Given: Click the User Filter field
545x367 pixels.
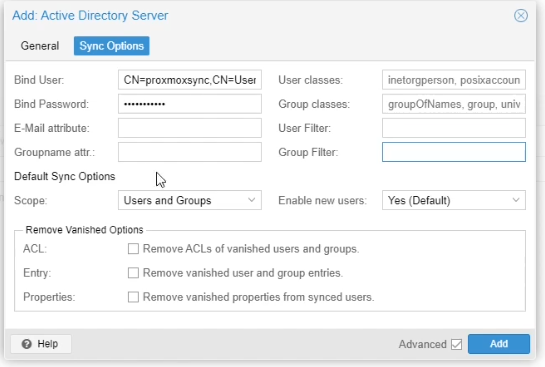Looking at the screenshot, I should click(x=454, y=128).
